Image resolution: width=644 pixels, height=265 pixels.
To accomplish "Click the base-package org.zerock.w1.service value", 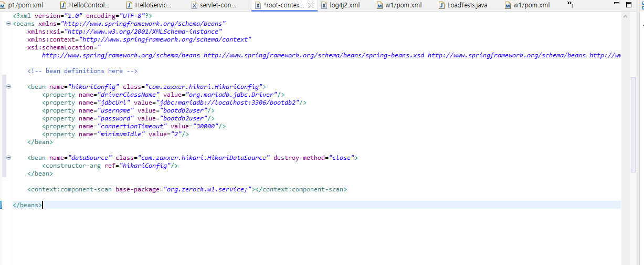I will pos(207,189).
